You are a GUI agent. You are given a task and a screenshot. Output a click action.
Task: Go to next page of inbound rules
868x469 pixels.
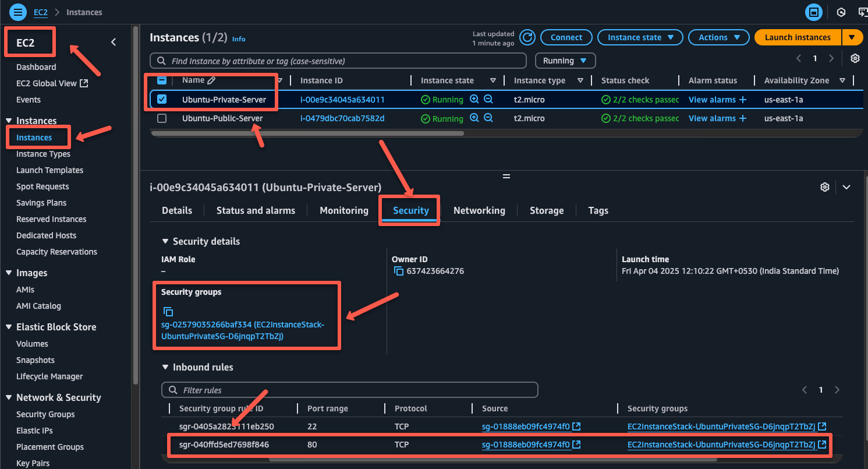click(x=837, y=390)
